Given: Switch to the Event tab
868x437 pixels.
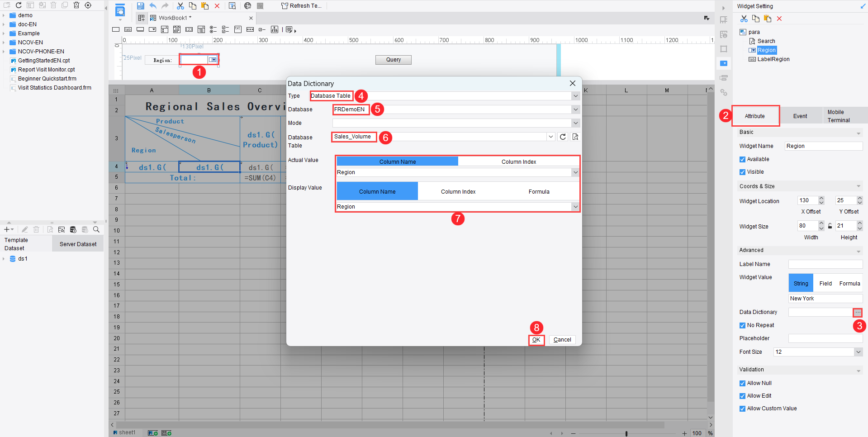Looking at the screenshot, I should point(800,116).
